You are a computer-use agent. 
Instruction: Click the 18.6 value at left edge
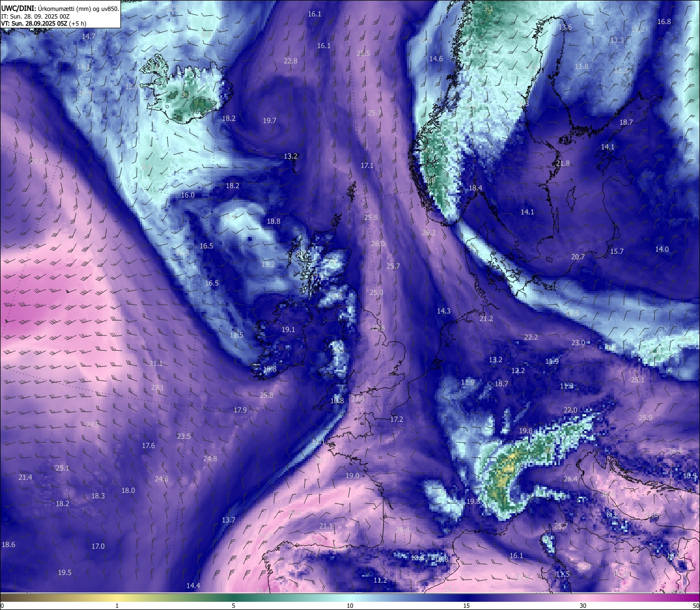click(8, 544)
